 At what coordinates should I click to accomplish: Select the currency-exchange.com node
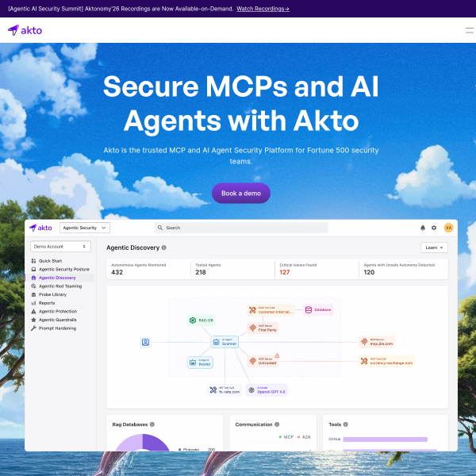point(386,361)
